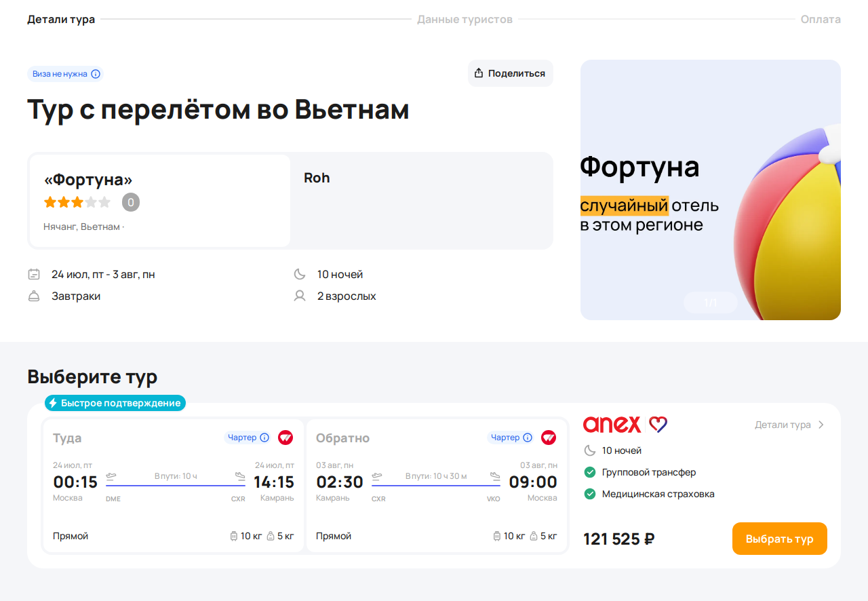The width and height of the screenshot is (868, 601).
Task: Click Прямой label in Обратно card
Action: pos(334,536)
